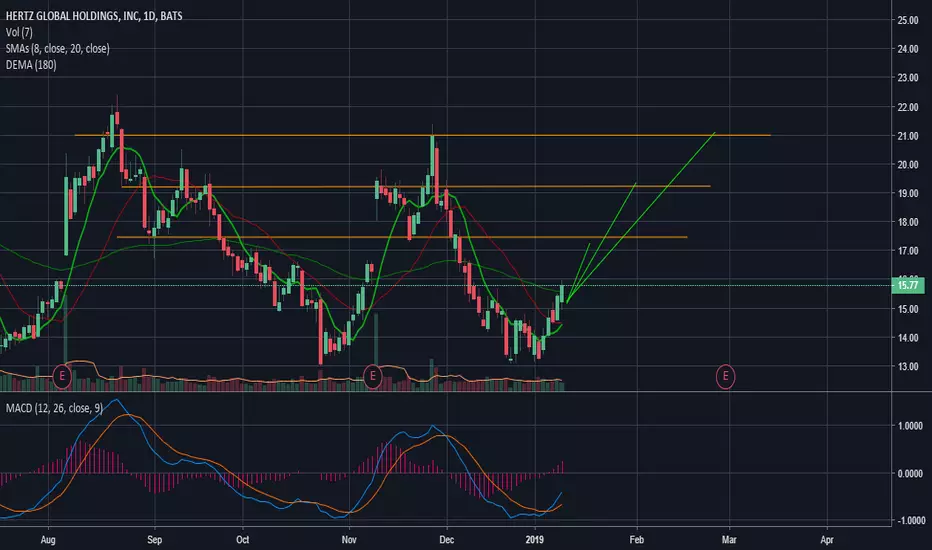Select the Hertz Global Holdings chart title
This screenshot has width=932, height=550.
pyautogui.click(x=94, y=16)
